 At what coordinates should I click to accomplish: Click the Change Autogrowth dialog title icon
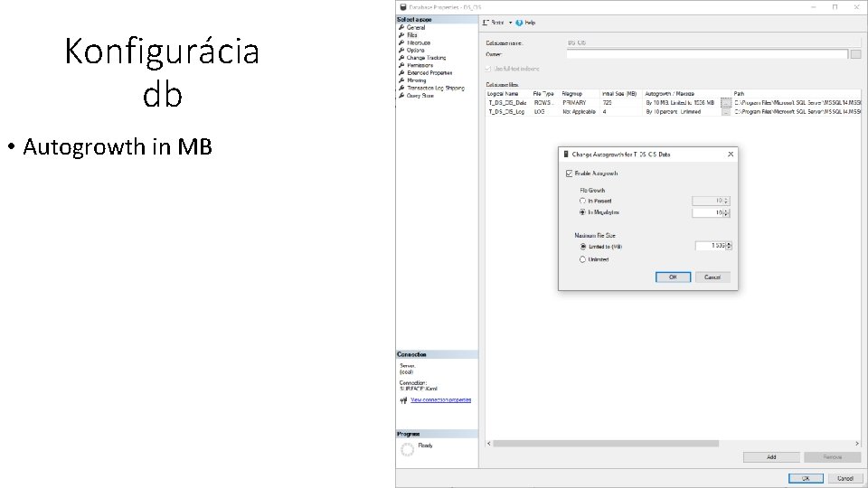click(566, 155)
